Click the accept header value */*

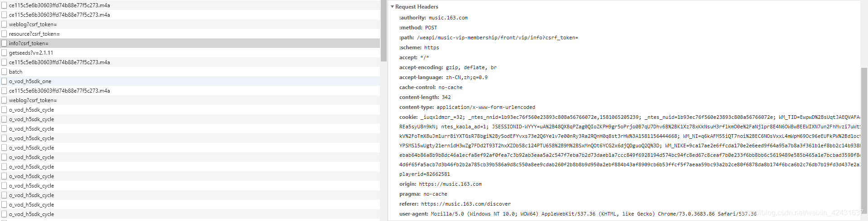425,57
